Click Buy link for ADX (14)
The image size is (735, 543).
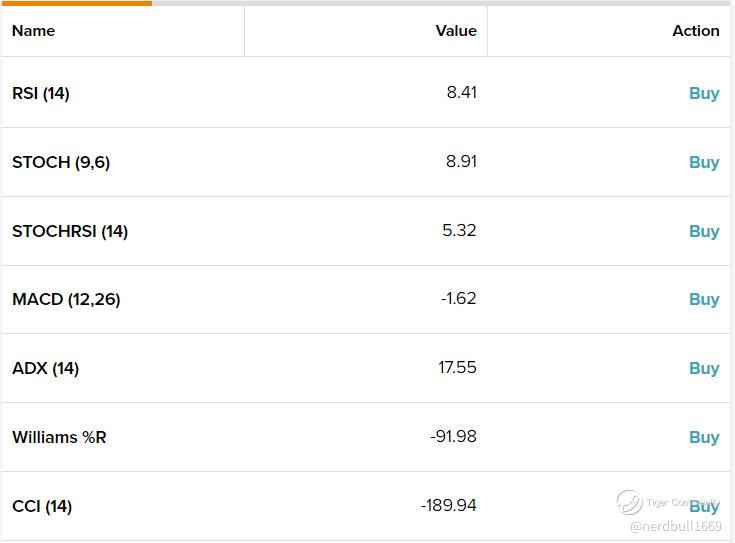click(x=704, y=368)
